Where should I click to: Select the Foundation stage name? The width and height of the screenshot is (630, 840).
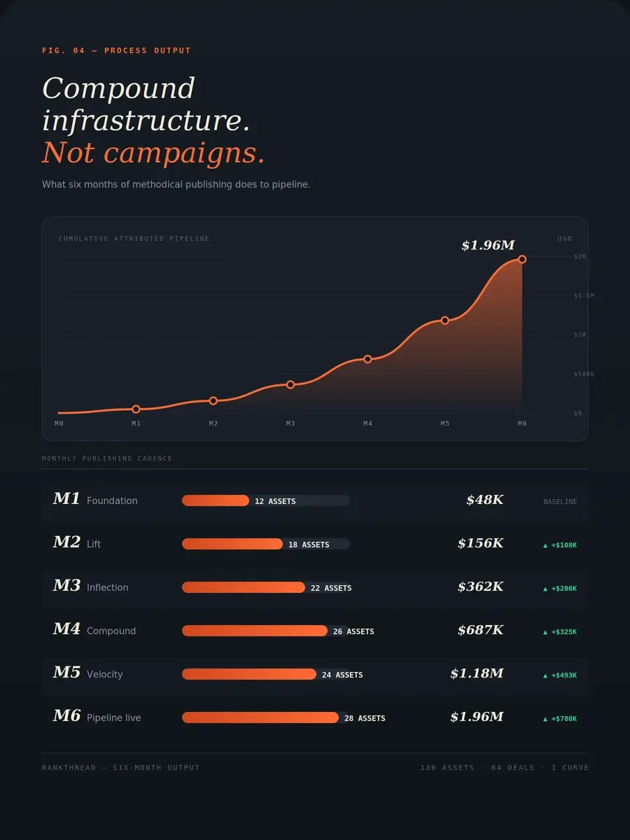pos(112,500)
